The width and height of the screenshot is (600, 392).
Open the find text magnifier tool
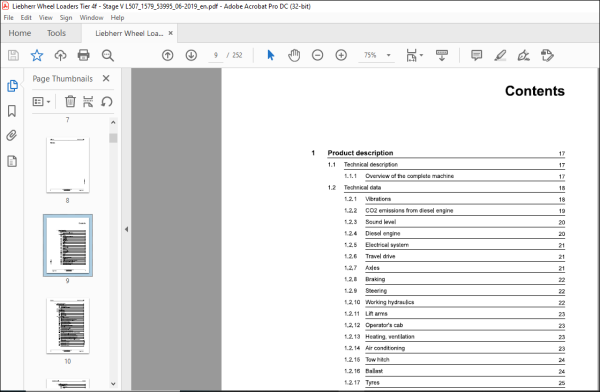108,56
